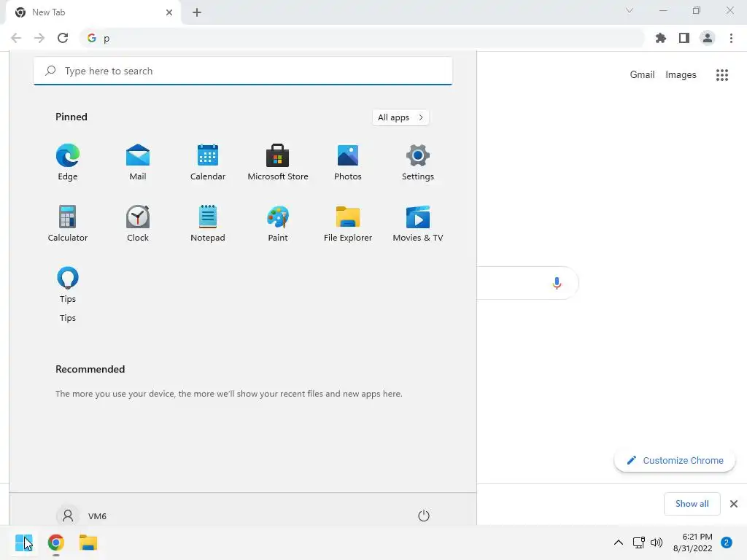Click the power button in Start menu
Screen dimensions: 747x560
(x=424, y=516)
